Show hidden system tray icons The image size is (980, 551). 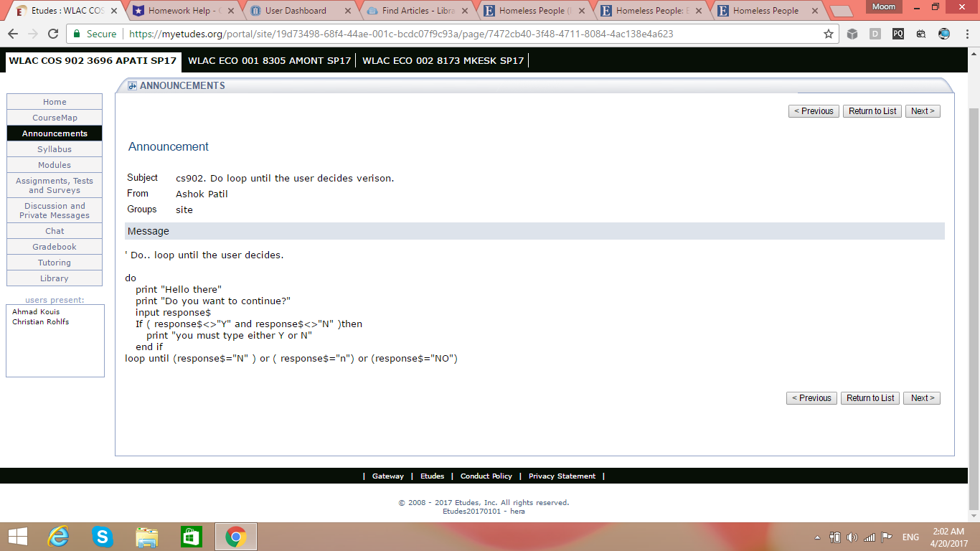[x=818, y=537]
